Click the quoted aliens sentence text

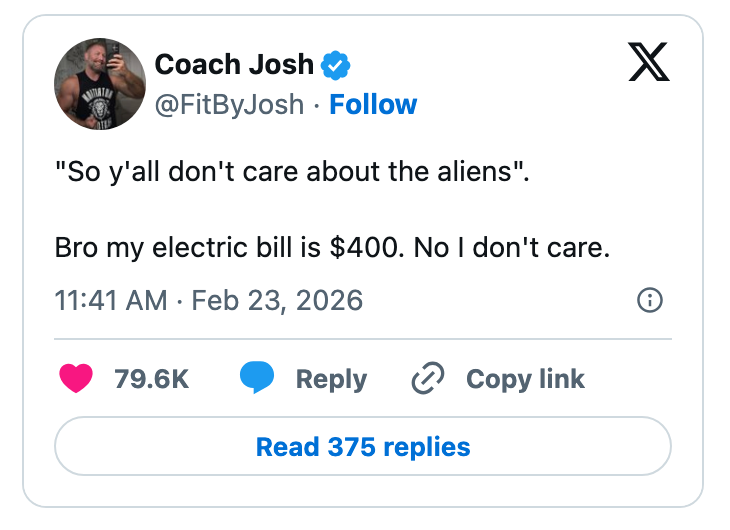290,171
